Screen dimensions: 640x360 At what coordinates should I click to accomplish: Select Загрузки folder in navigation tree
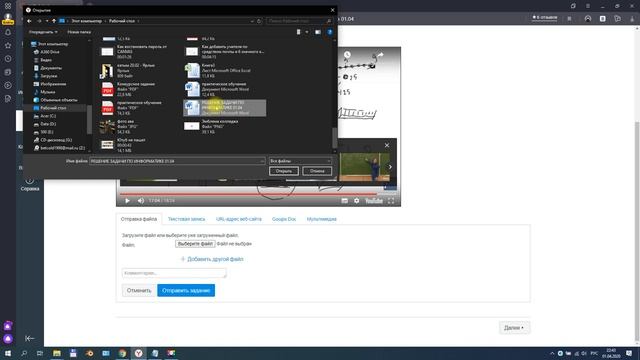pyautogui.click(x=49, y=76)
